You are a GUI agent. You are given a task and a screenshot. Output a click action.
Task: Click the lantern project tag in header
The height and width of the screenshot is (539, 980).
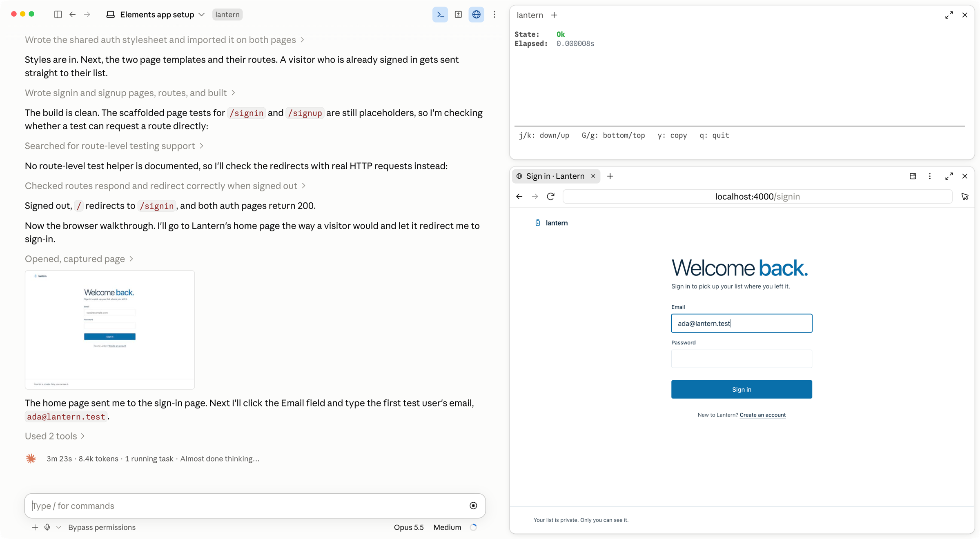click(x=227, y=15)
